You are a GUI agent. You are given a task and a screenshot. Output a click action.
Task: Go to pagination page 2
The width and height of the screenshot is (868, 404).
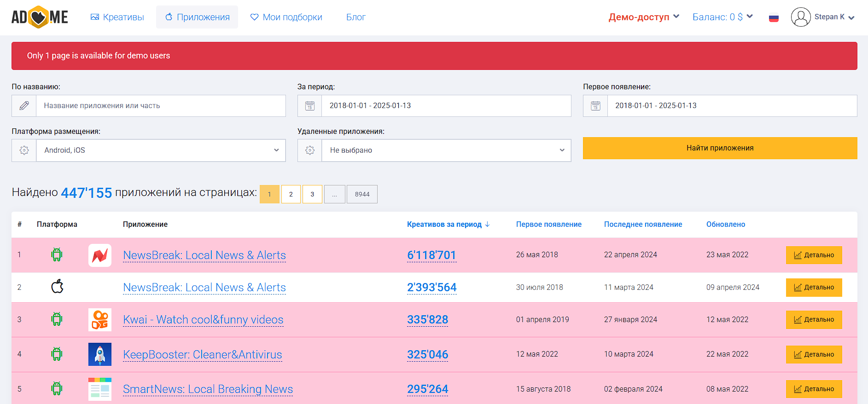point(291,194)
